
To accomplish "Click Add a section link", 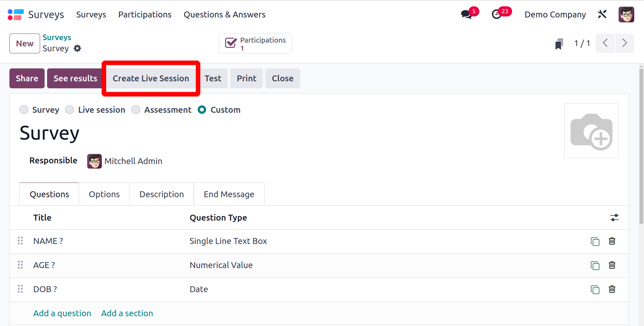I will coord(127,313).
